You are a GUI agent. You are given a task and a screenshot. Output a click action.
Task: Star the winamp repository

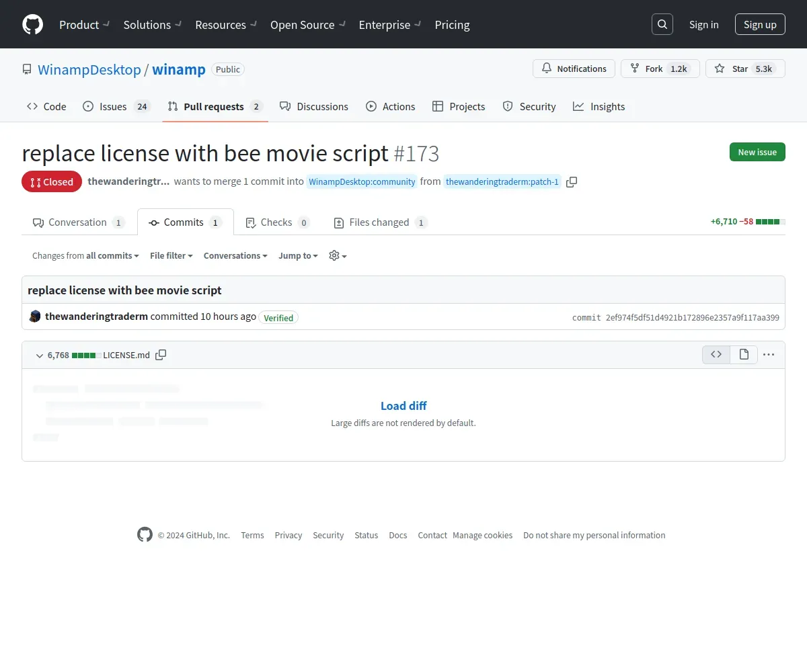(x=745, y=69)
